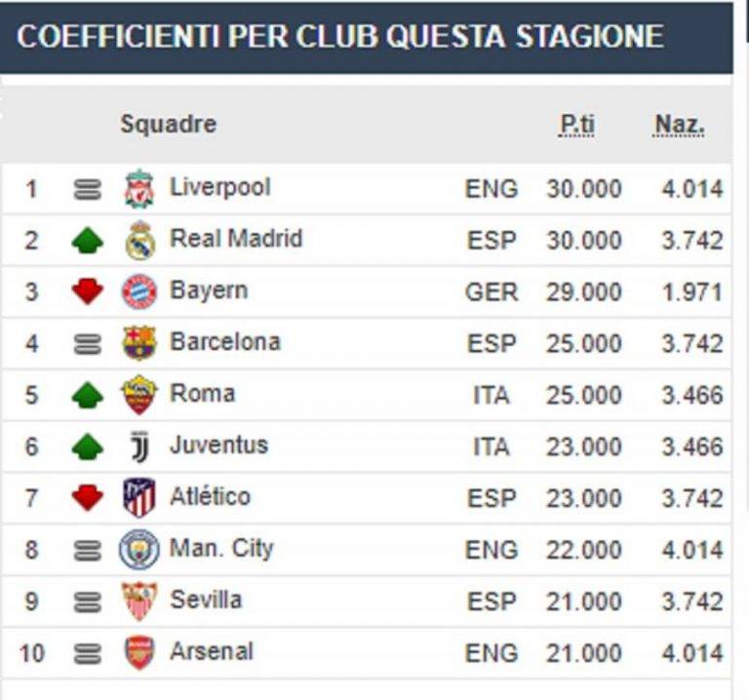Click the Arsenal club crest
This screenshot has width=749, height=700.
pyautogui.click(x=139, y=652)
